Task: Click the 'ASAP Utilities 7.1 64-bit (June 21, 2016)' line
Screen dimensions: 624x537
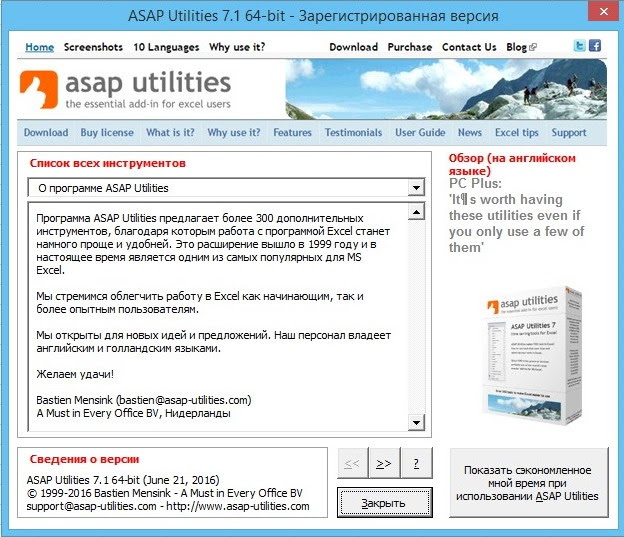Action: (x=123, y=480)
